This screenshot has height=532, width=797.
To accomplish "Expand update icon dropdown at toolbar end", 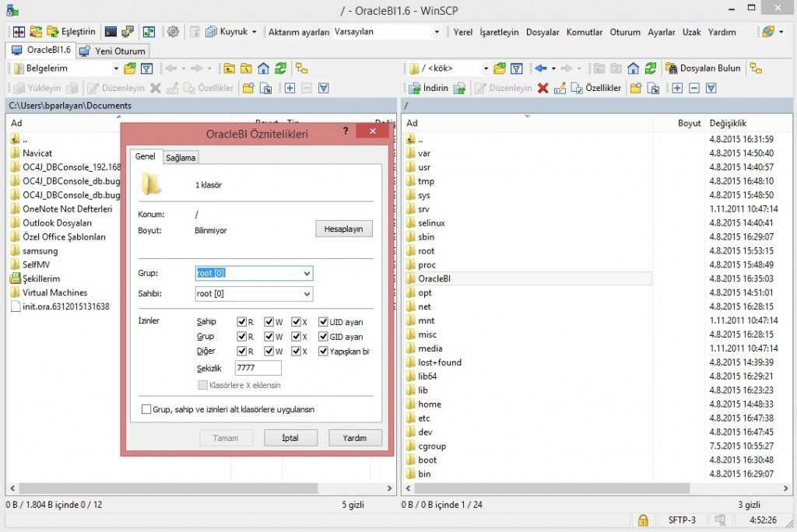I will tap(781, 32).
